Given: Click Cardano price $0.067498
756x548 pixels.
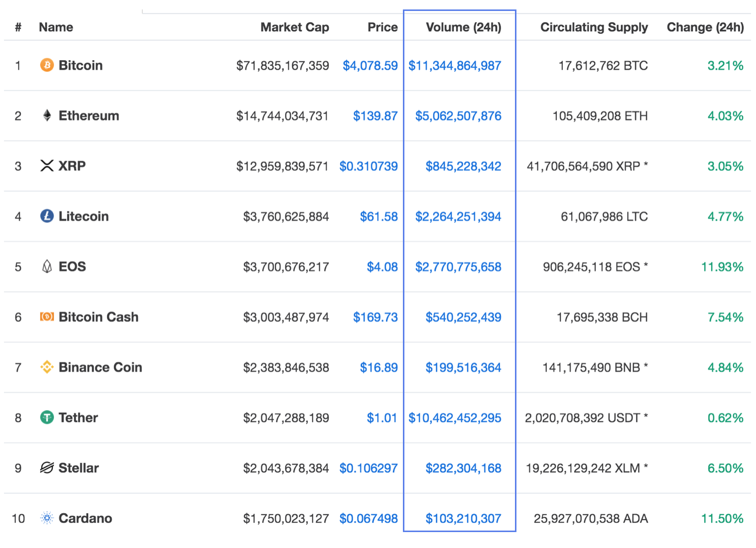Looking at the screenshot, I should click(369, 518).
